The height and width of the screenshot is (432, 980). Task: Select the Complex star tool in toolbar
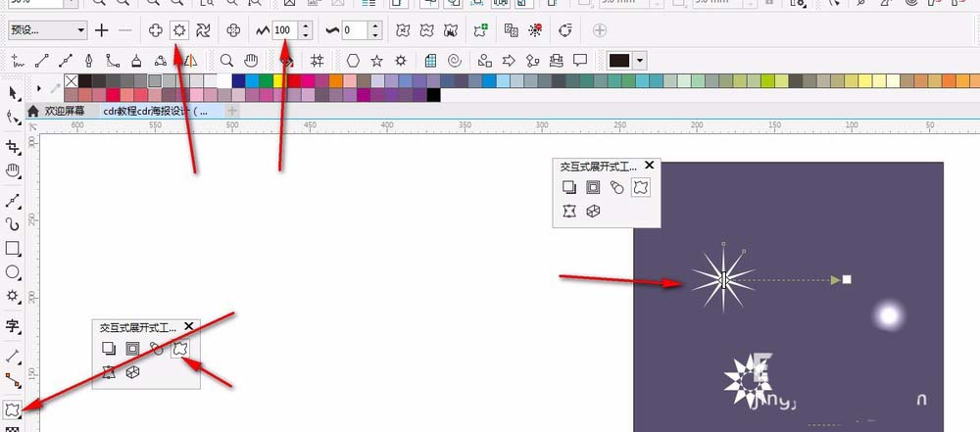coord(401,61)
